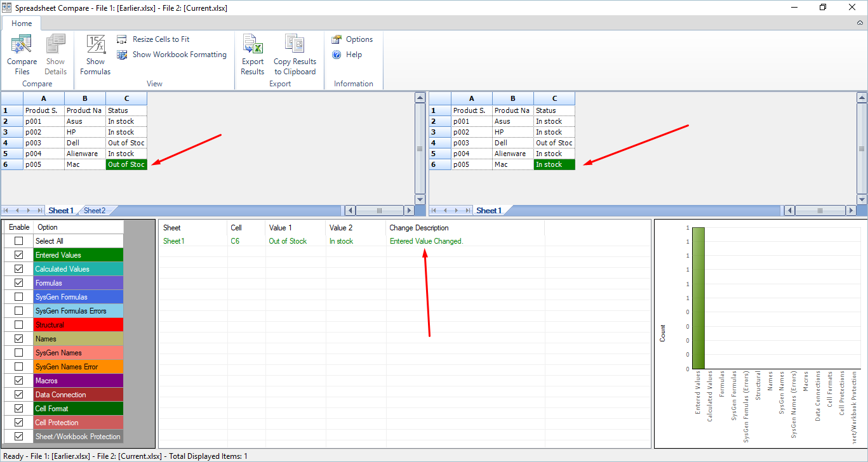
Task: Collapse the ribbon using the chevron
Action: (860, 23)
